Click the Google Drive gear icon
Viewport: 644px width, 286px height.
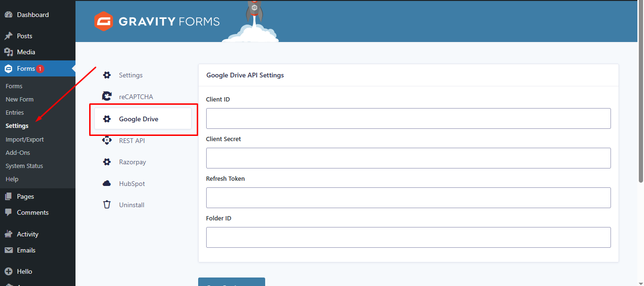(107, 119)
